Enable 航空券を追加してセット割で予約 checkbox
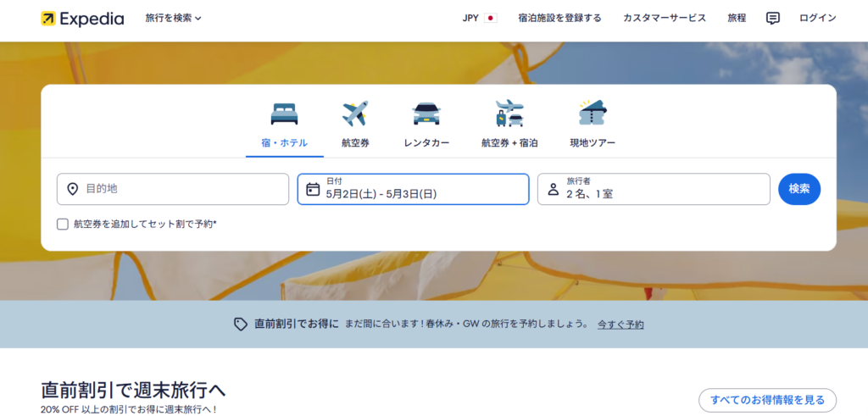 [63, 225]
